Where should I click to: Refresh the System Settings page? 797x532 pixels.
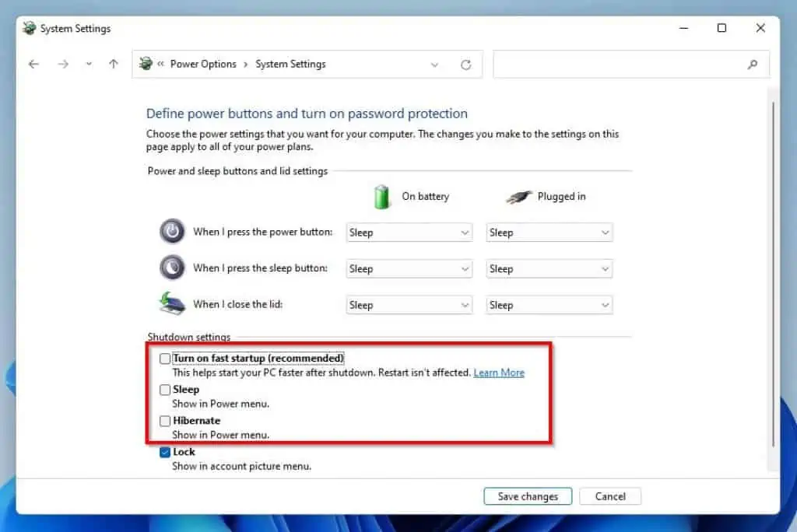pyautogui.click(x=465, y=65)
